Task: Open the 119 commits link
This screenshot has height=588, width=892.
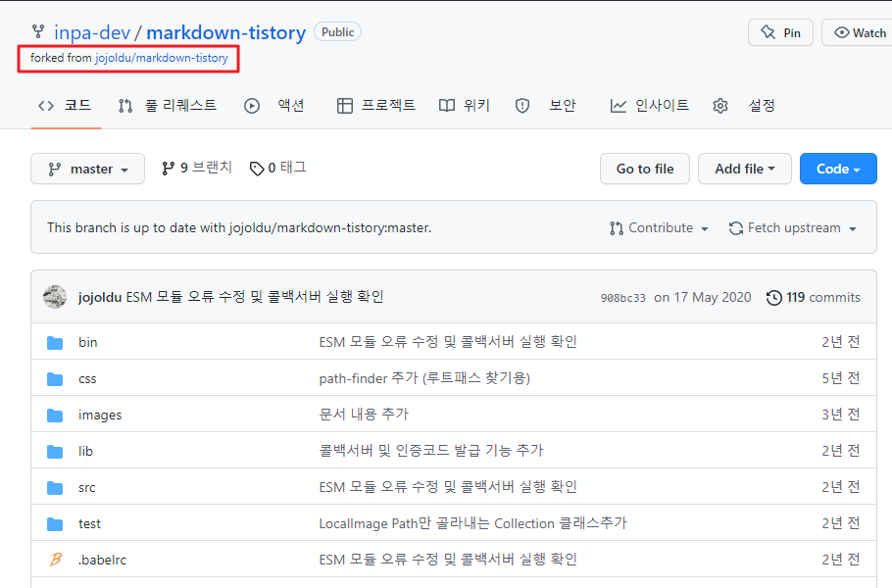Action: 814,297
